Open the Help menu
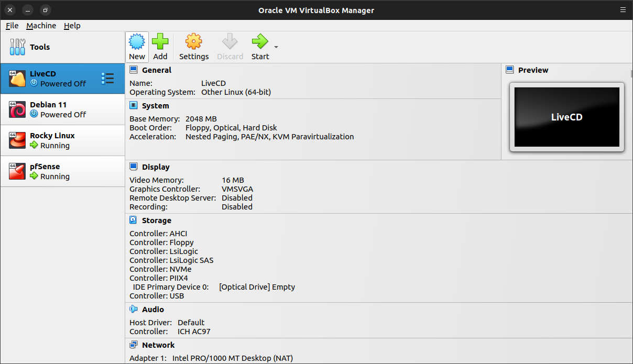 (72, 25)
